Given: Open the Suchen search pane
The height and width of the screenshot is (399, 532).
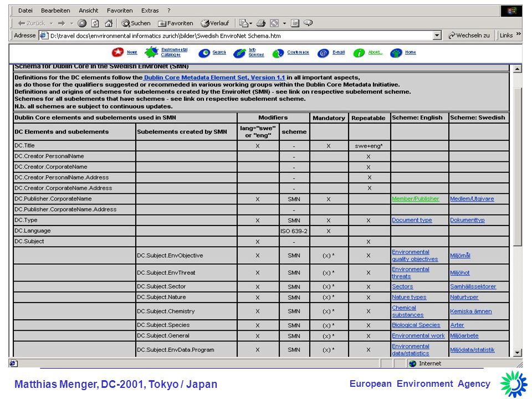Looking at the screenshot, I should click(x=136, y=23).
